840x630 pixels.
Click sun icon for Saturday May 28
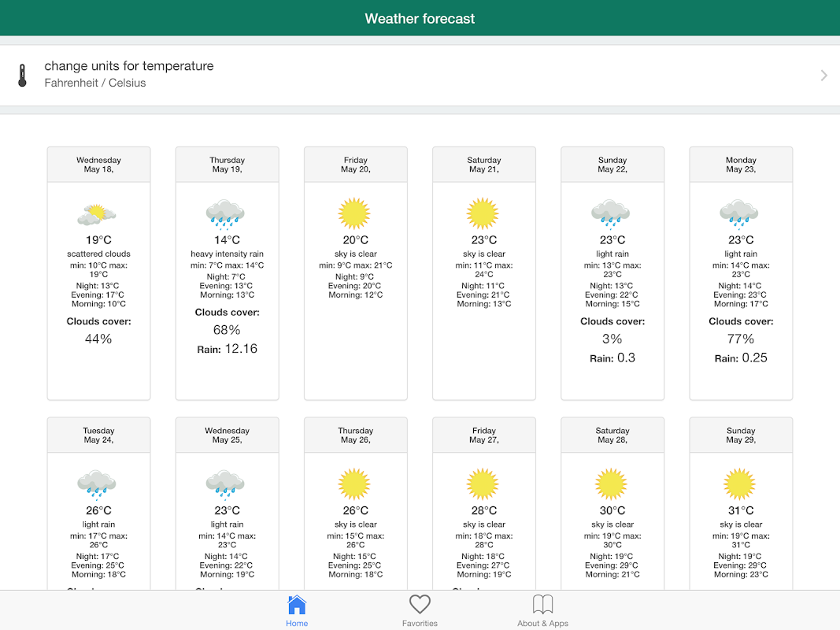click(611, 484)
